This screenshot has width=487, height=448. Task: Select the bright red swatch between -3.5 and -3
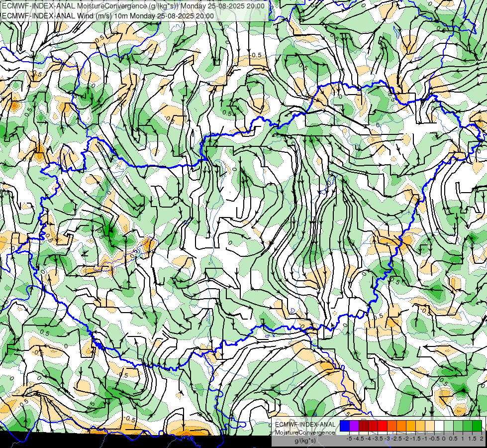[383, 426]
